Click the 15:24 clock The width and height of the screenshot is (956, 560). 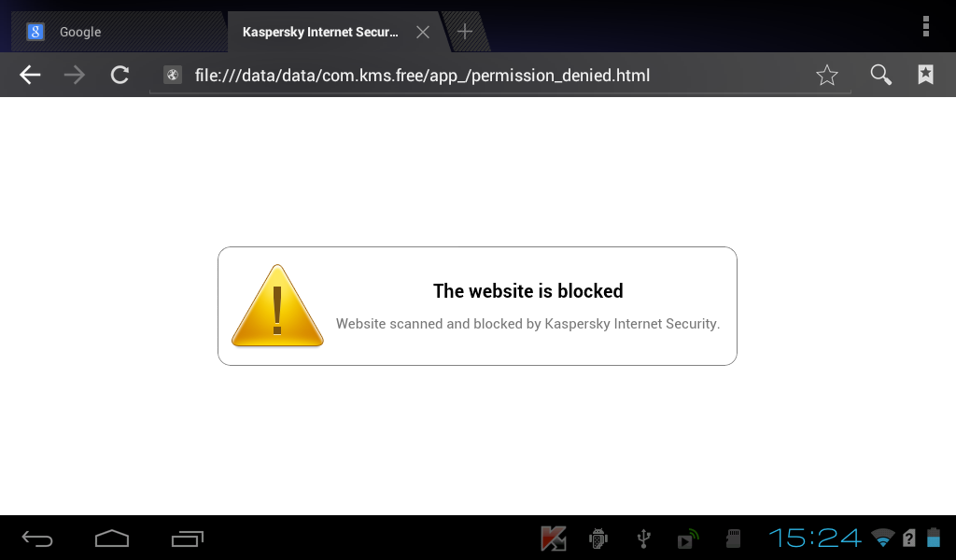(814, 538)
